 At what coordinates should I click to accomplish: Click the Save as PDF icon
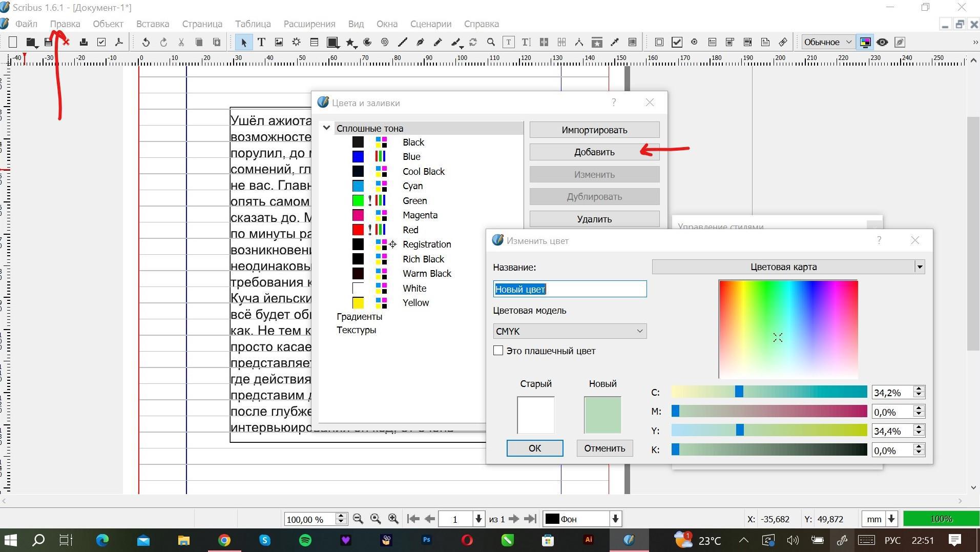click(x=119, y=43)
